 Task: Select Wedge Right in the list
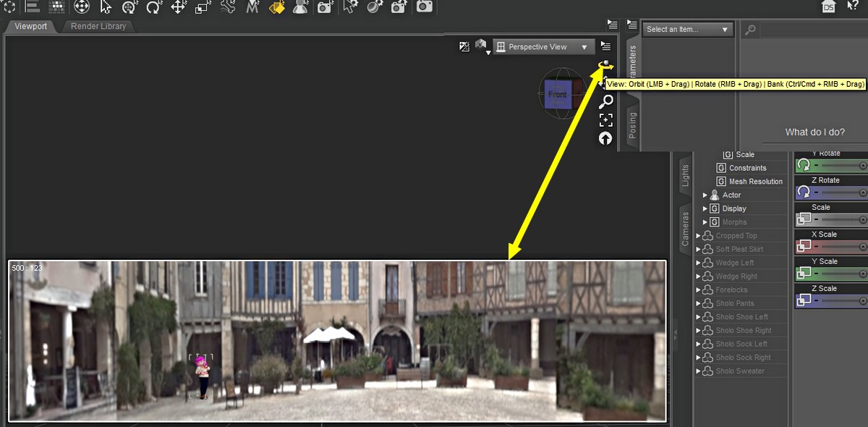[x=737, y=276]
